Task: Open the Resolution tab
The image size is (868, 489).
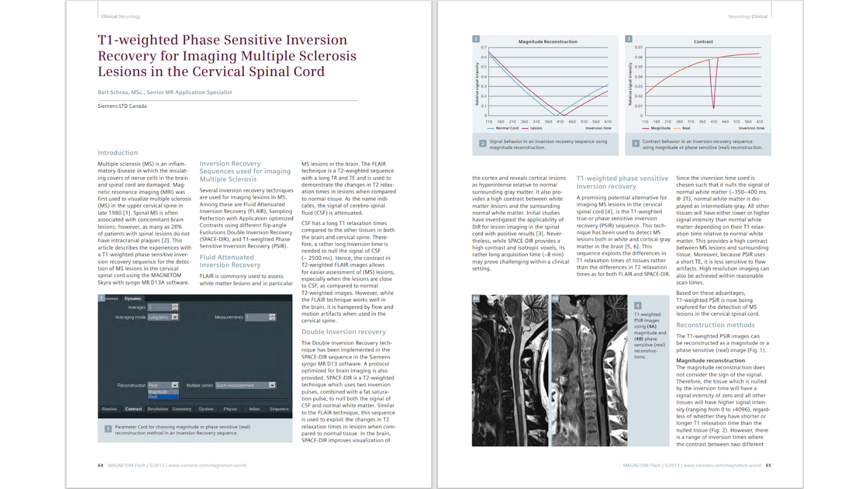Action: 158,409
